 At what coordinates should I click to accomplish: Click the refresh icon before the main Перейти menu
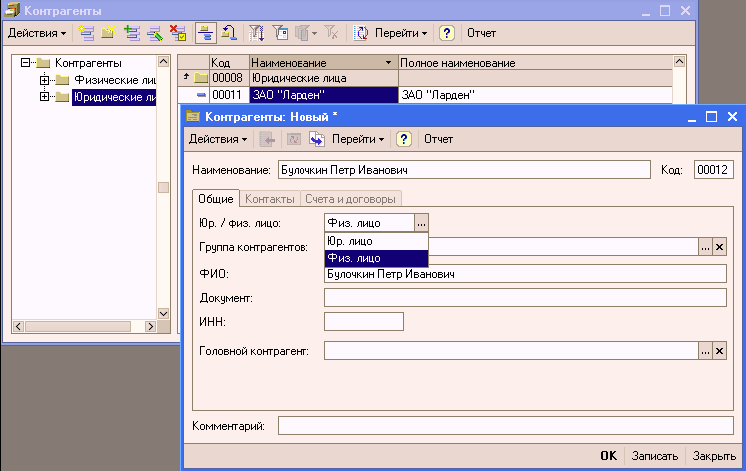[361, 33]
